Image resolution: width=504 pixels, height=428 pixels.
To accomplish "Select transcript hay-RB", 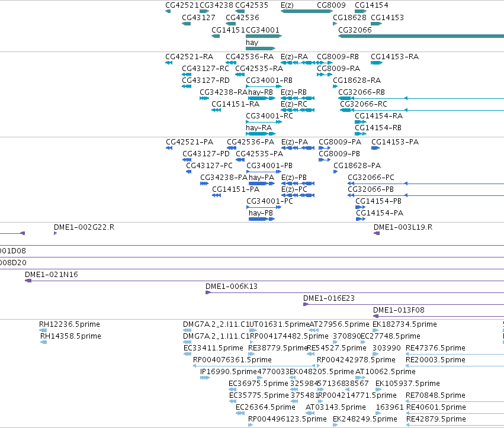I will click(x=261, y=92).
